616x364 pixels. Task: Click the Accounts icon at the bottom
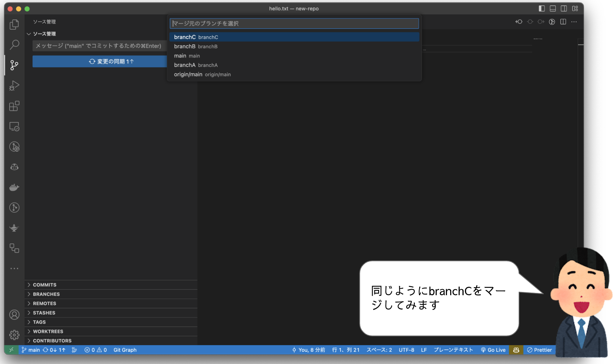click(14, 315)
